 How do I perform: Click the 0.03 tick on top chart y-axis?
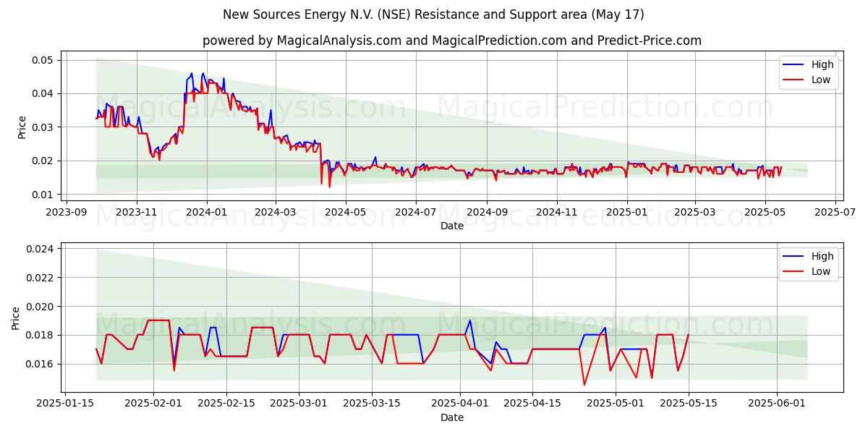[x=43, y=127]
